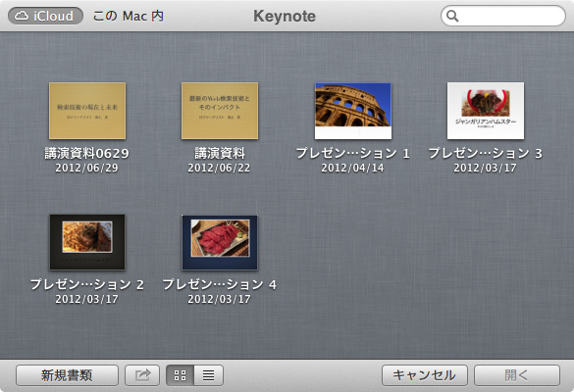Click the date 2012/04/14
Viewport: 574px width, 392px height.
(x=352, y=168)
